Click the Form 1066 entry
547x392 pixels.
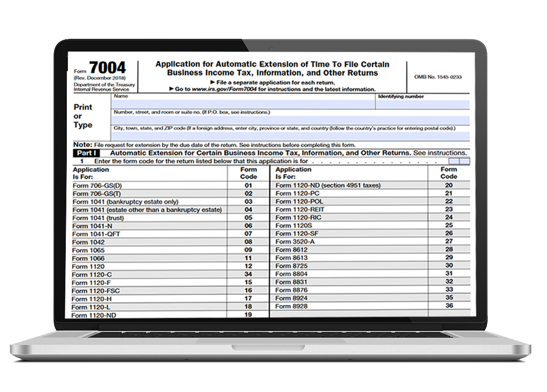click(x=88, y=258)
